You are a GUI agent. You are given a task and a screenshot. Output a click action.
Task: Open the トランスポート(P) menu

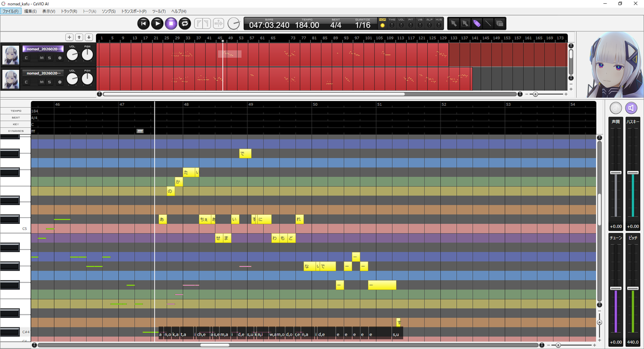(x=134, y=11)
